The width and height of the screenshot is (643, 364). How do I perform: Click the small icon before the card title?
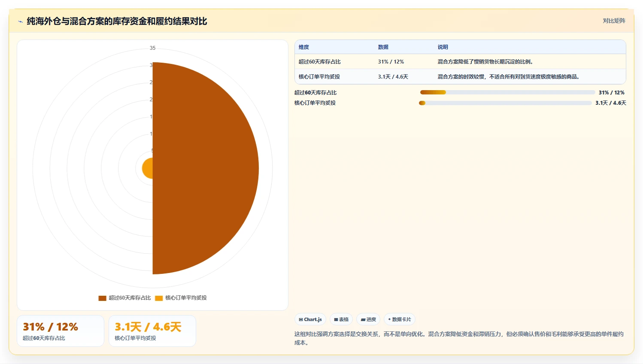coord(20,21)
